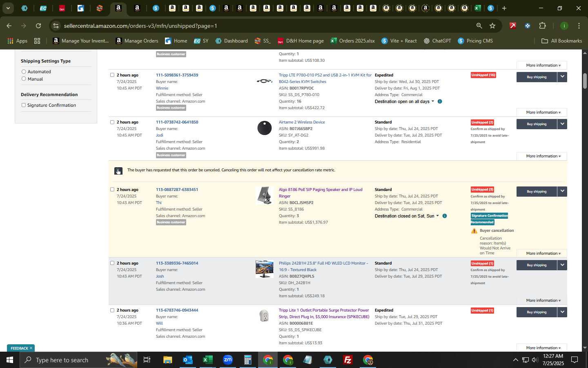This screenshot has width=588, height=368.
Task: Expand Buy shipping dropdown for Airtame 2 order
Action: pos(562,124)
